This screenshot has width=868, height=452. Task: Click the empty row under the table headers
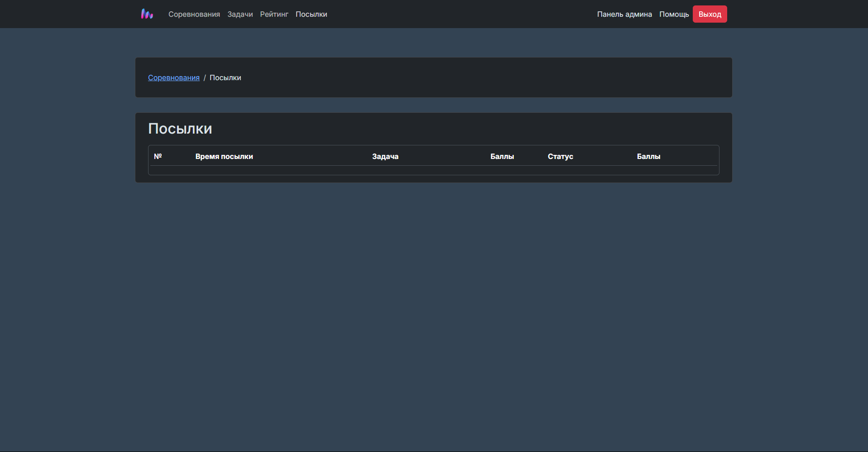pos(433,170)
